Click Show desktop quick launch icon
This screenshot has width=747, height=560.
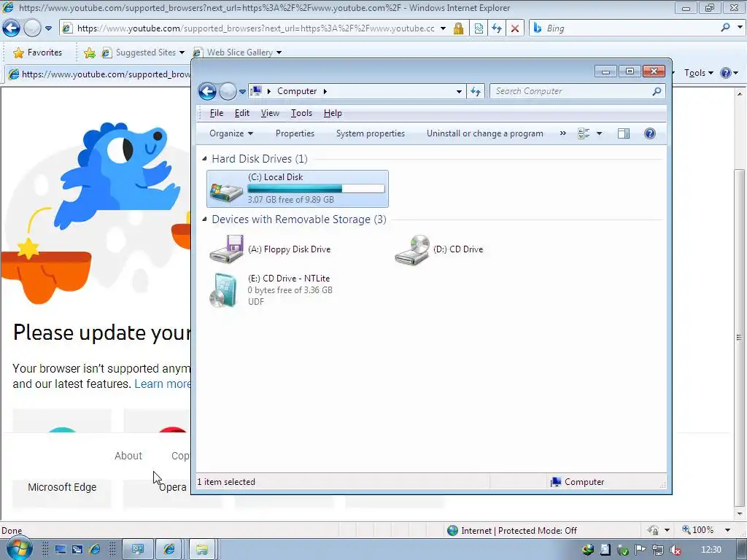(x=60, y=550)
